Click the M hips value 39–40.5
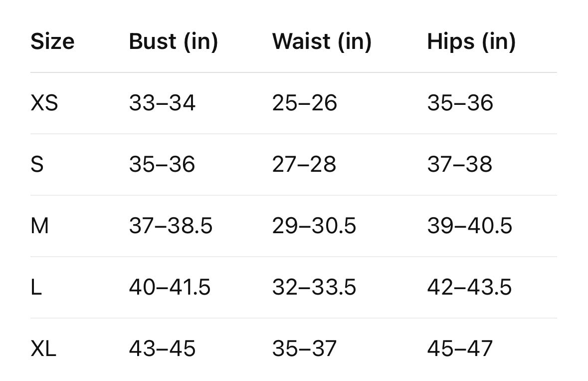This screenshot has width=588, height=381. tap(470, 226)
